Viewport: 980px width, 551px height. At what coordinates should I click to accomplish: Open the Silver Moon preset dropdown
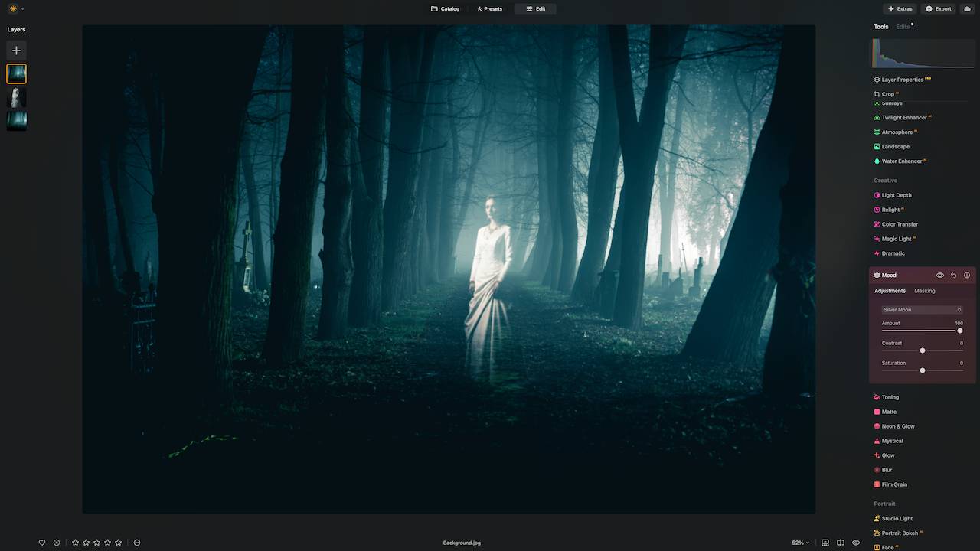tap(922, 309)
